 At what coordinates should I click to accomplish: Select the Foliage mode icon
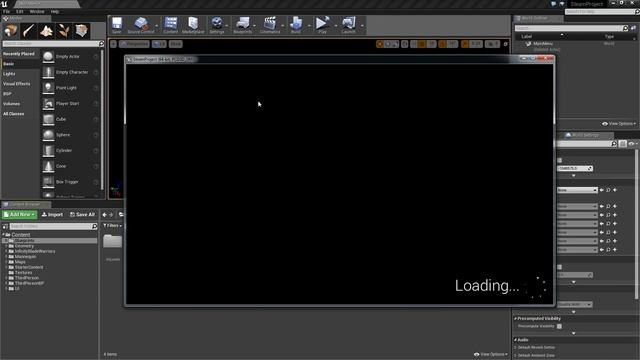point(64,31)
